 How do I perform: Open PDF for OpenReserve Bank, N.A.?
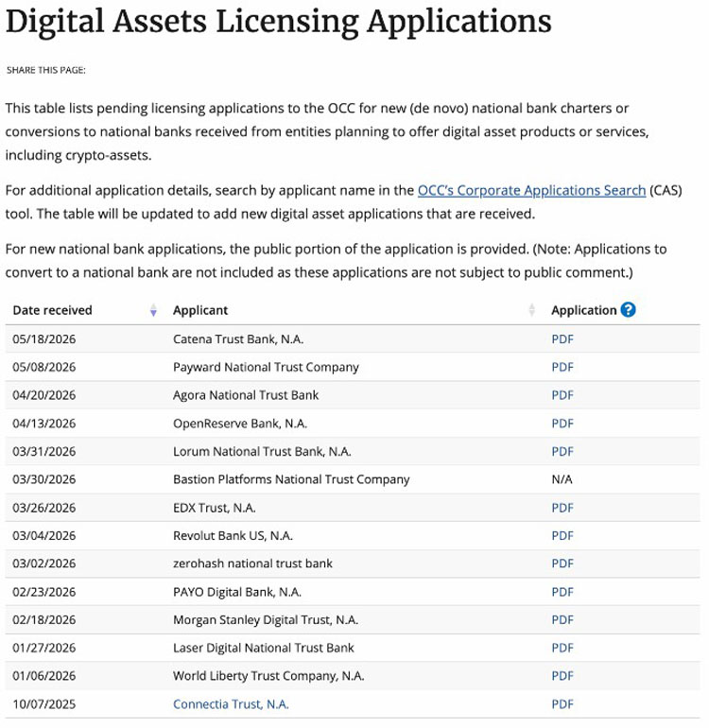coord(562,424)
